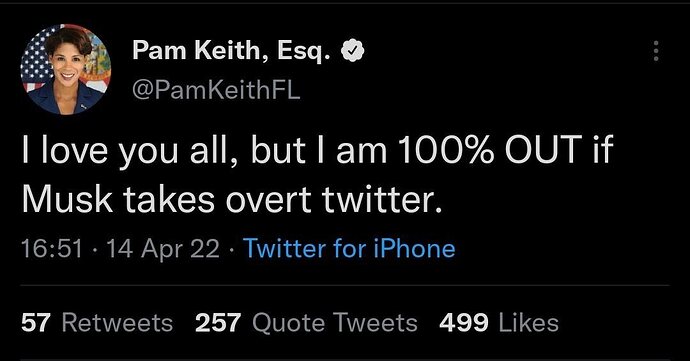
Task: Click the word Musk in the tweet
Action: pyautogui.click(x=67, y=199)
